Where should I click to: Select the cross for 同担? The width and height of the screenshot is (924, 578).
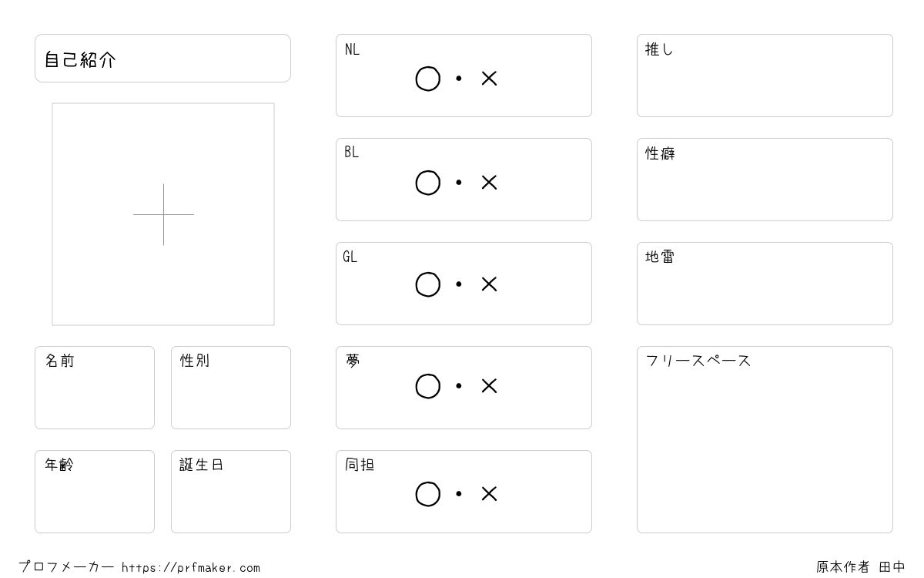(489, 494)
